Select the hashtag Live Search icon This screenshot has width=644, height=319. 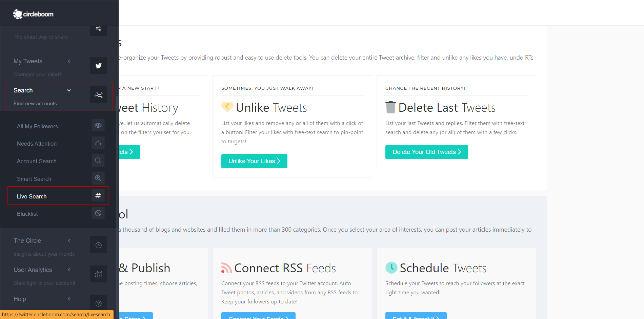98,195
